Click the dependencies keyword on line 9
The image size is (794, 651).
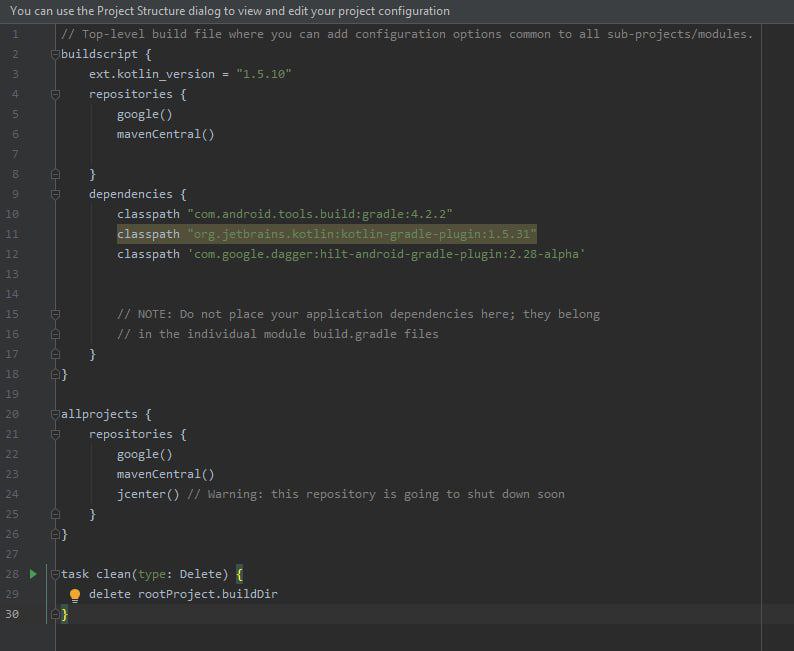[131, 194]
